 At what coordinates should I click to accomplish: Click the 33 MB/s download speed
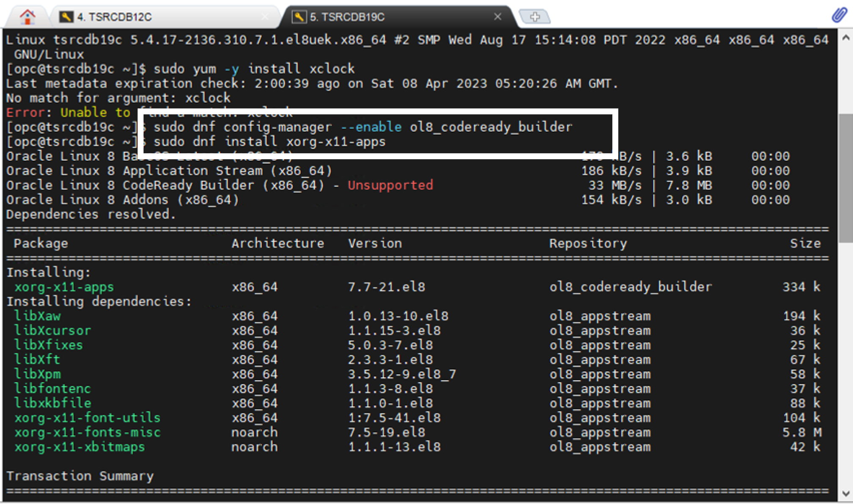(615, 185)
